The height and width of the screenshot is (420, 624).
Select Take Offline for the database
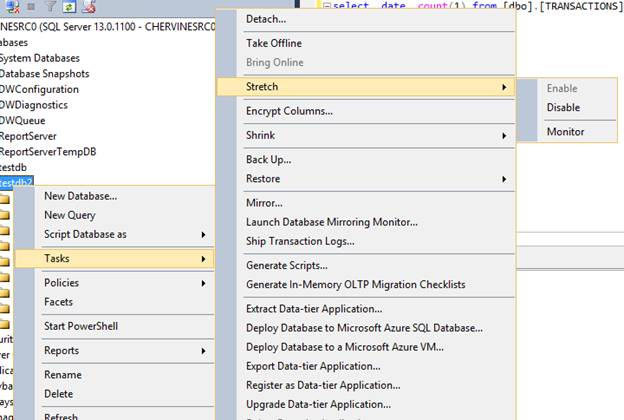[274, 43]
